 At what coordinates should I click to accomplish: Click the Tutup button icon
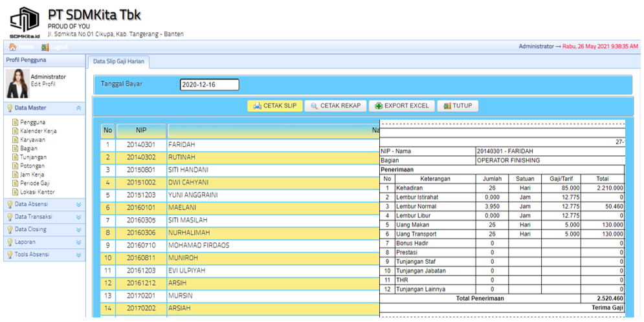[447, 106]
